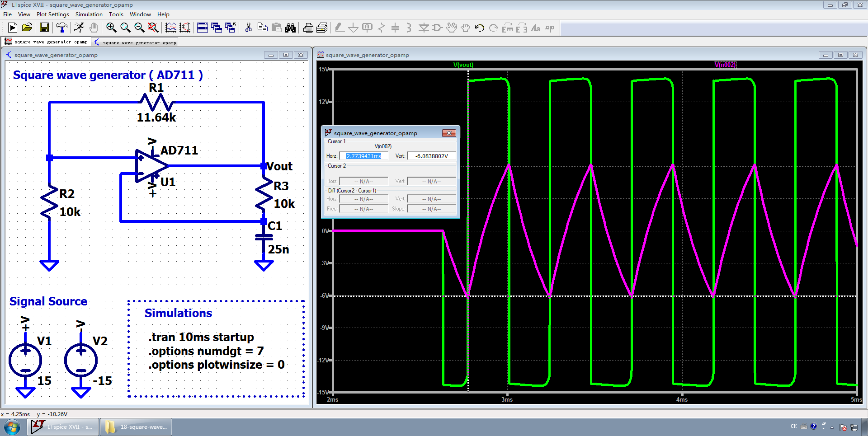Click the Zoom to fit icon

point(153,28)
